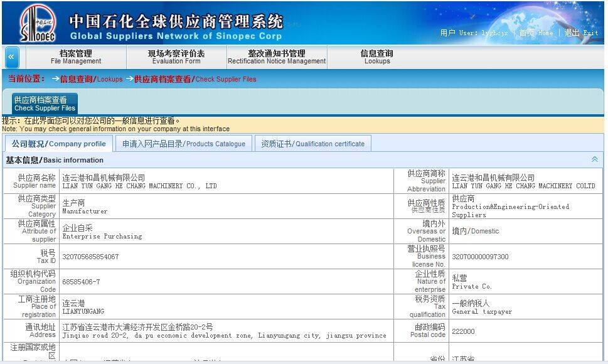
Task: Select the organization code 68585406-7
Action: pos(81,282)
